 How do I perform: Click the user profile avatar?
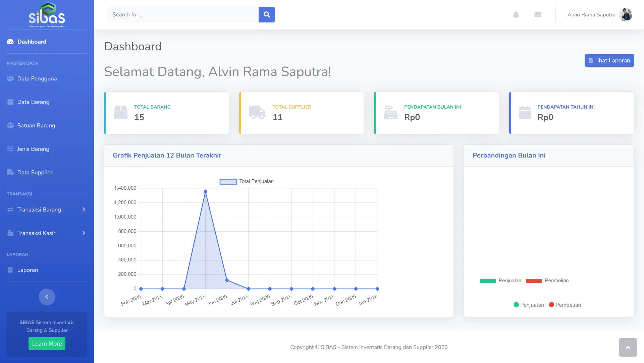(x=626, y=14)
